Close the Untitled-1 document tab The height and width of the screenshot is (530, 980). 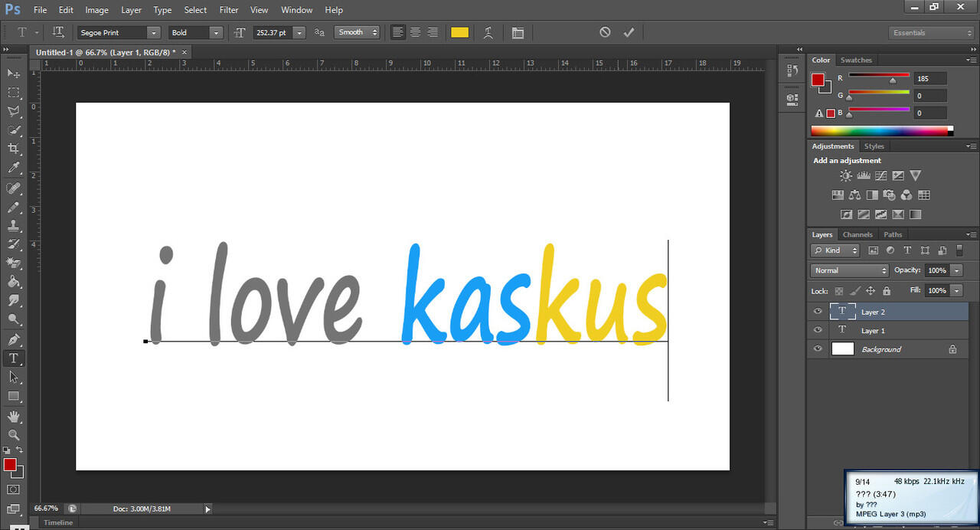[184, 52]
